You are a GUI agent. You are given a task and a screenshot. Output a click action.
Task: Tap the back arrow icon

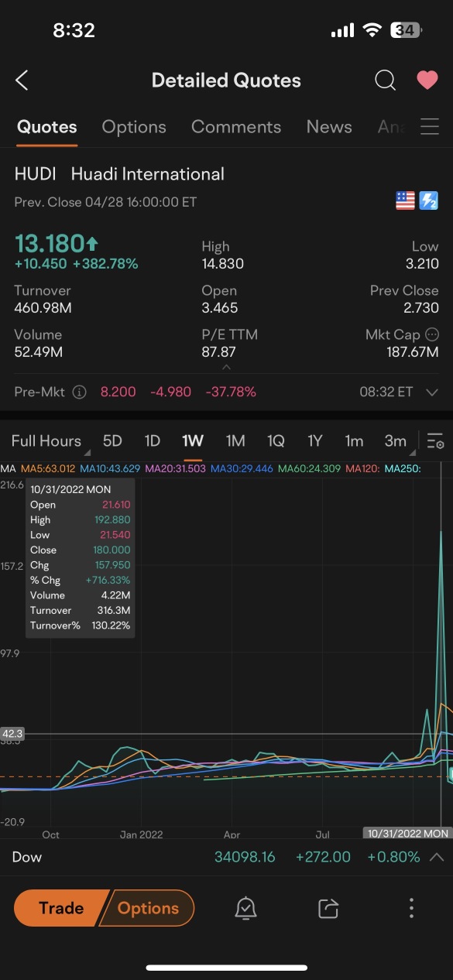click(22, 81)
